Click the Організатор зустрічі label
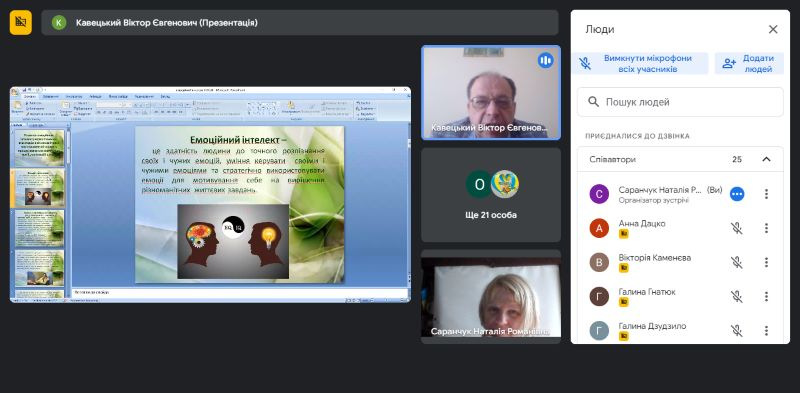 654,200
